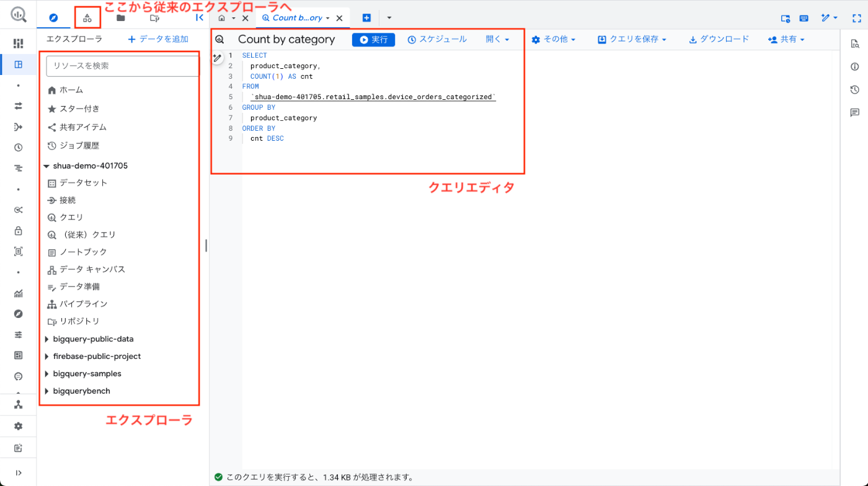The height and width of the screenshot is (486, 868).
Task: Open the クエリを保存 save query dropdown
Action: 632,40
